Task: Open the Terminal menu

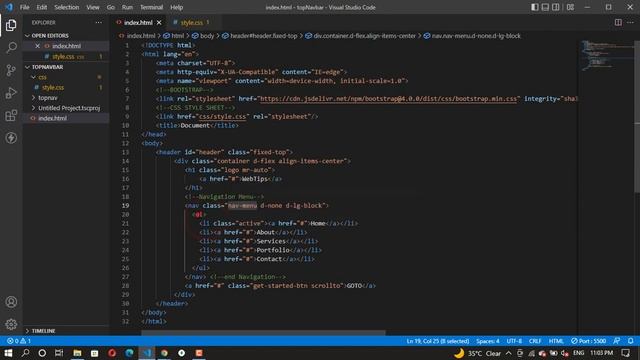Action: pos(151,7)
